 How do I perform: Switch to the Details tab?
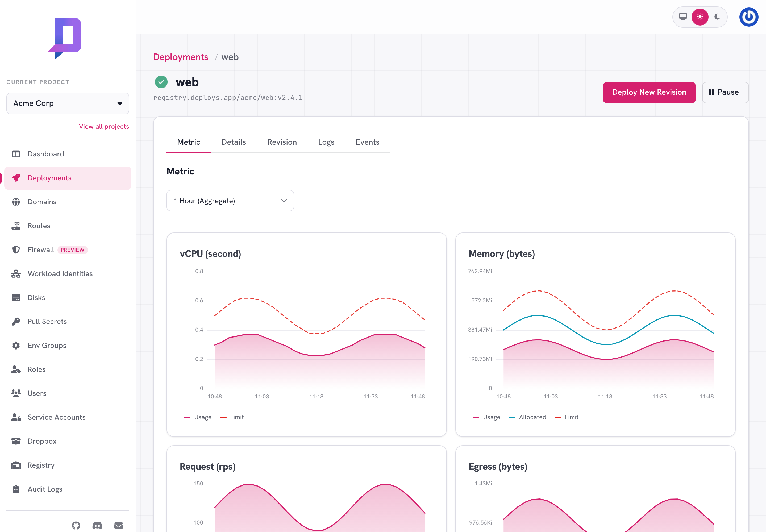click(x=234, y=142)
